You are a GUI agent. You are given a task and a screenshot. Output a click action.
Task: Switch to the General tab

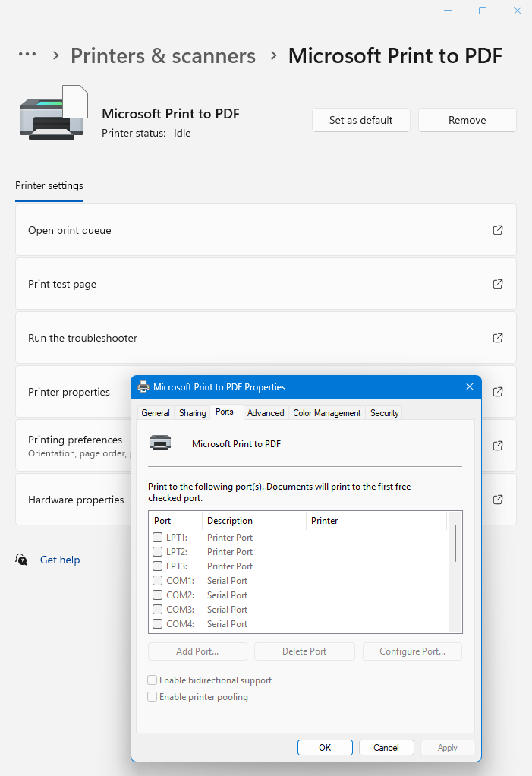pyautogui.click(x=156, y=413)
